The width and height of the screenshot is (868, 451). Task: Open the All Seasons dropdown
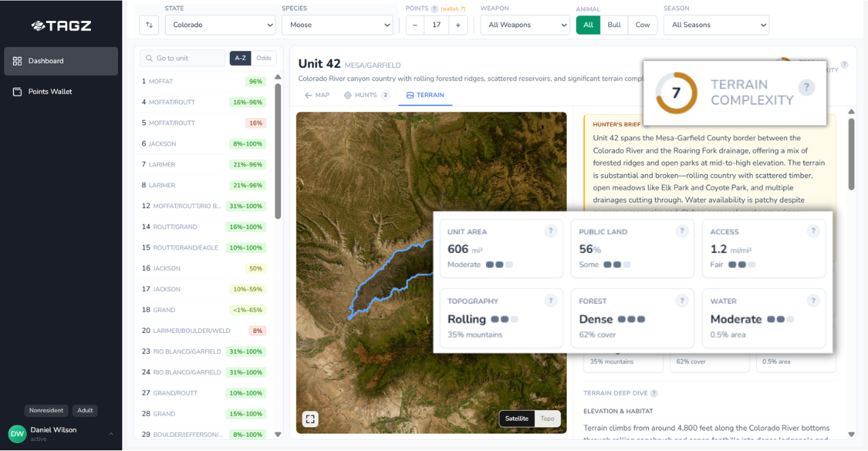coord(716,24)
